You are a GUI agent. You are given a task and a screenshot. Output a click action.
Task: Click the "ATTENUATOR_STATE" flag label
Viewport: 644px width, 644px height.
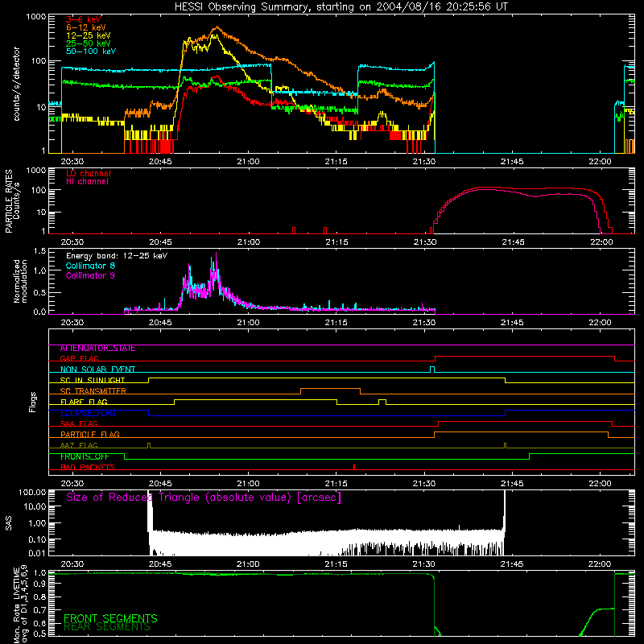pos(97,349)
